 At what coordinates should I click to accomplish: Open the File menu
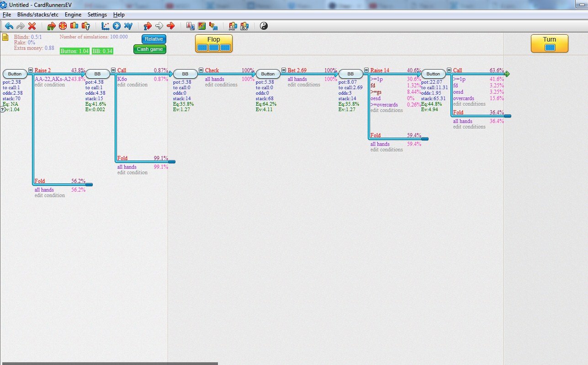(x=7, y=15)
